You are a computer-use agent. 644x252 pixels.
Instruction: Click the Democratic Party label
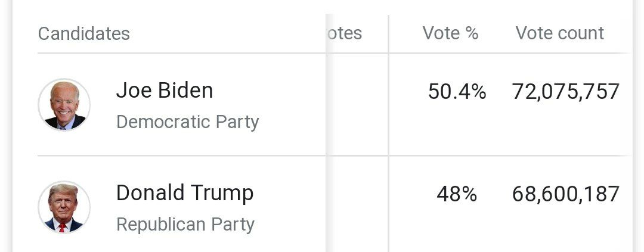(x=187, y=122)
